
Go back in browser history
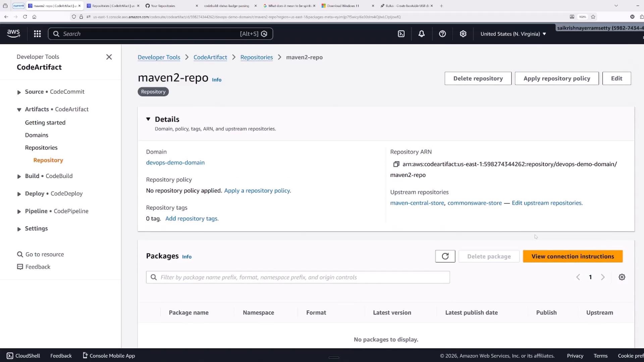(6, 16)
